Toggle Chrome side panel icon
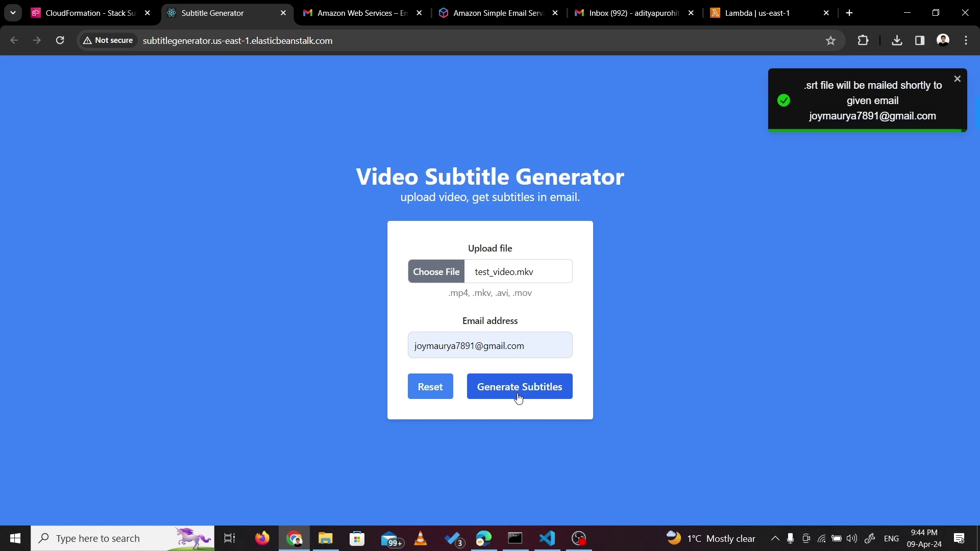This screenshot has height=551, width=980. click(x=920, y=40)
